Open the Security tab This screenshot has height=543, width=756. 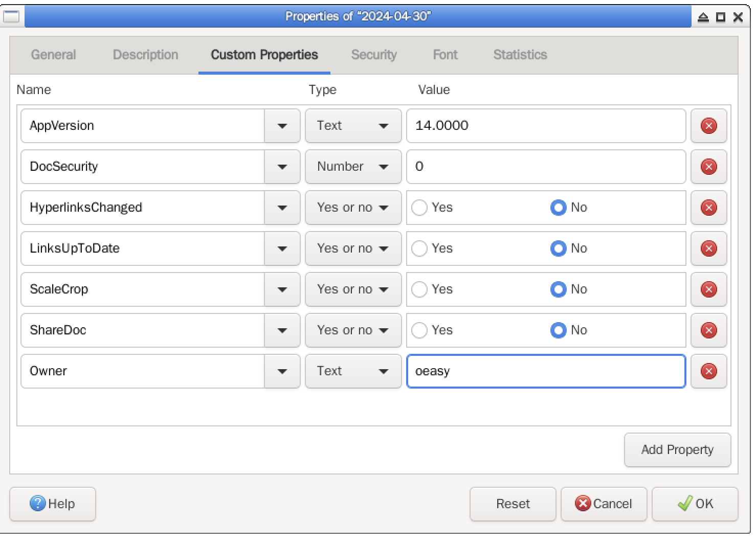[x=374, y=55]
